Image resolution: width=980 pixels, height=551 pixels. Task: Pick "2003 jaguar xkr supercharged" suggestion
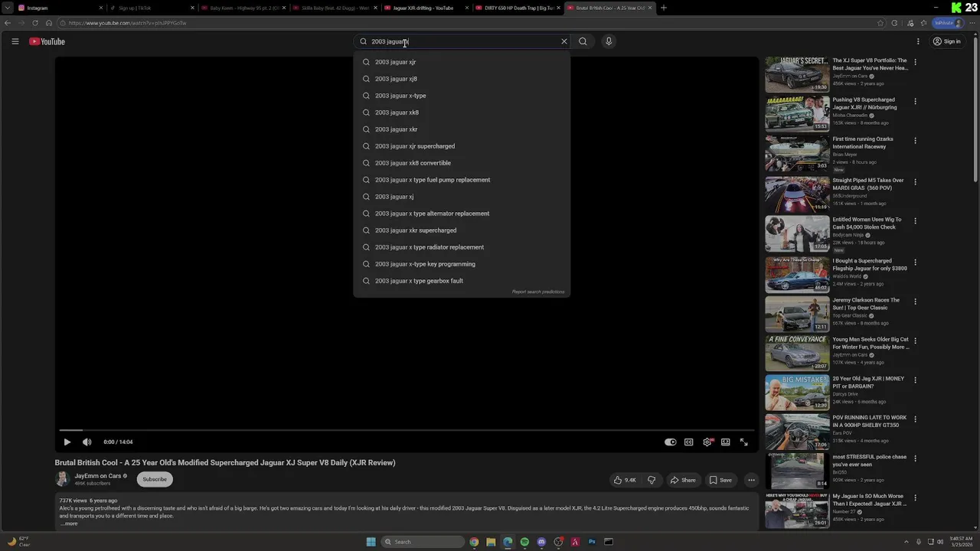click(x=462, y=230)
